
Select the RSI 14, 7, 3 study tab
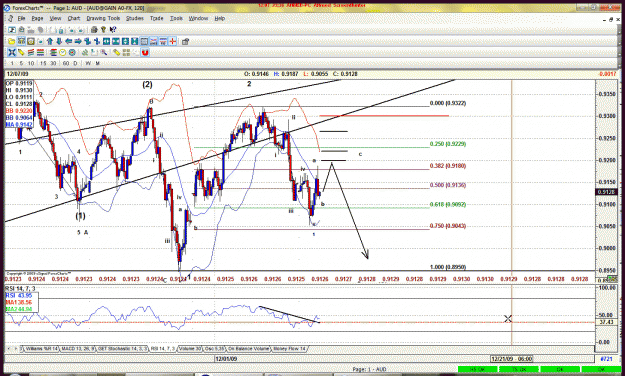163,349
